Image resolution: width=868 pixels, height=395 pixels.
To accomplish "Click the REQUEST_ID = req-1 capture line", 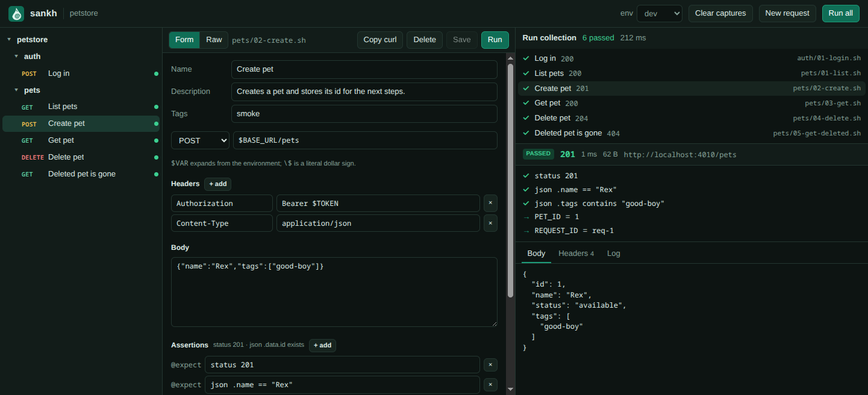I will click(568, 231).
